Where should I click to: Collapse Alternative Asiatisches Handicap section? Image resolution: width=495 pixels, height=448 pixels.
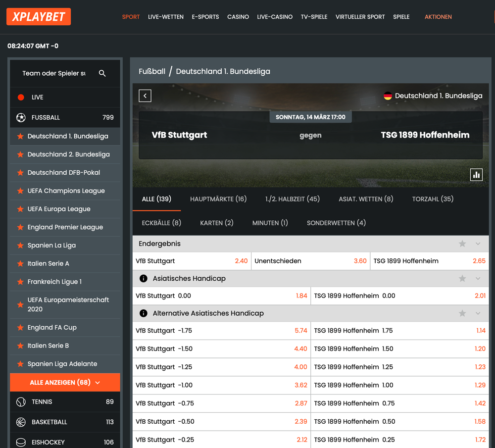tap(478, 313)
